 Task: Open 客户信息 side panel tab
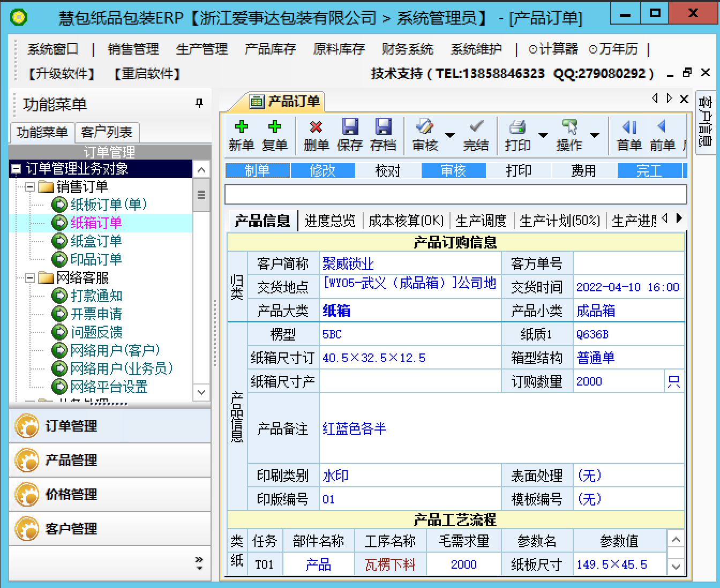tap(705, 122)
